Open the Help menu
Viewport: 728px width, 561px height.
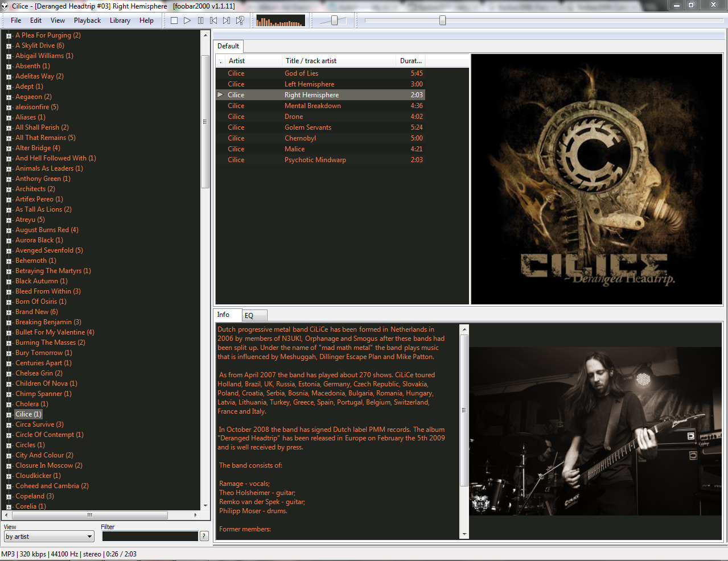tap(146, 20)
